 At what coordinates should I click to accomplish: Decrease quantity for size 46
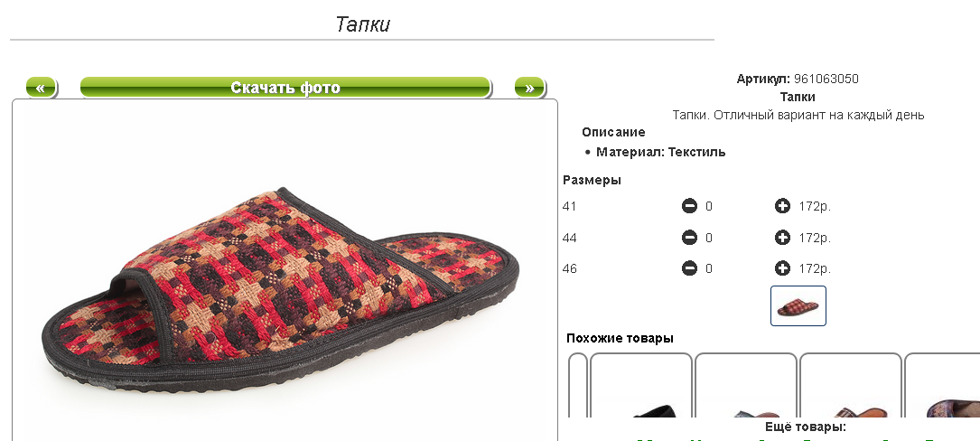click(x=689, y=268)
